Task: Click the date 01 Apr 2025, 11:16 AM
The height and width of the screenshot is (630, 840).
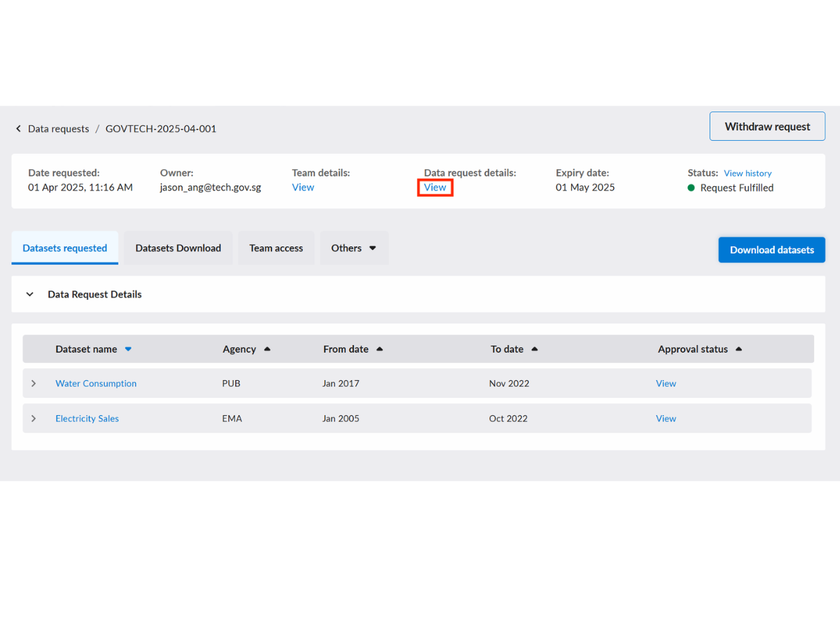Action: point(80,188)
